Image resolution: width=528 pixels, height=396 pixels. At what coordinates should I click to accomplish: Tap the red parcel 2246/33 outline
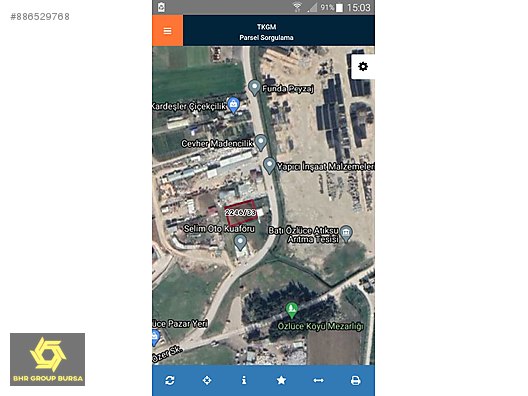pos(241,213)
